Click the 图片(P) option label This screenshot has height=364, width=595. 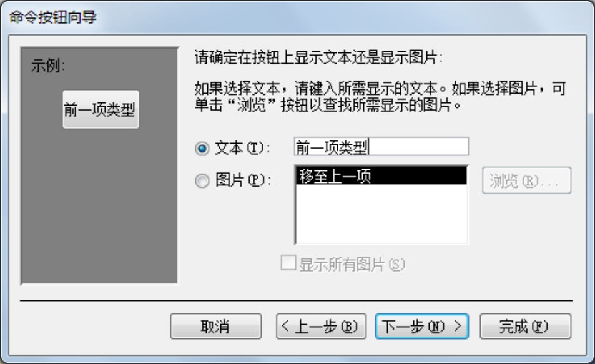[x=243, y=180]
